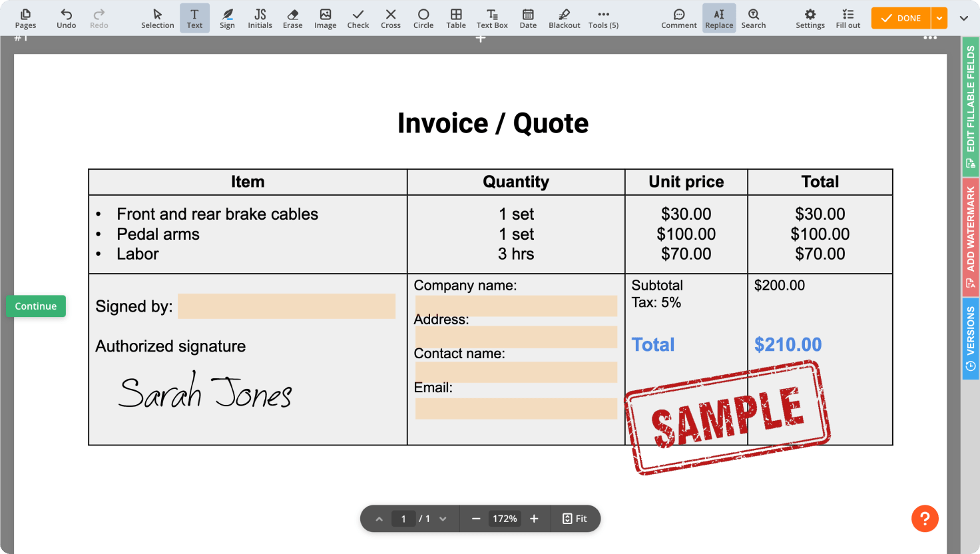
Task: Insert an Image into the document
Action: tap(325, 18)
